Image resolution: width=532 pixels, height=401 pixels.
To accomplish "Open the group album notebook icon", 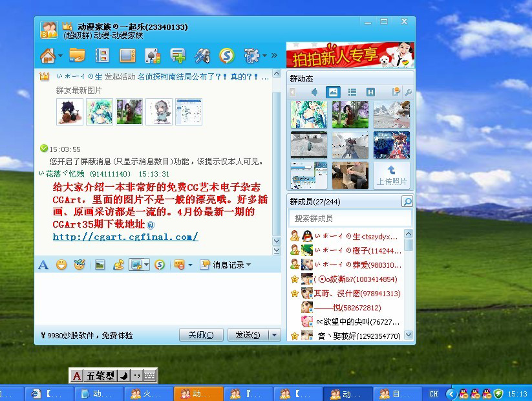I will 102,56.
